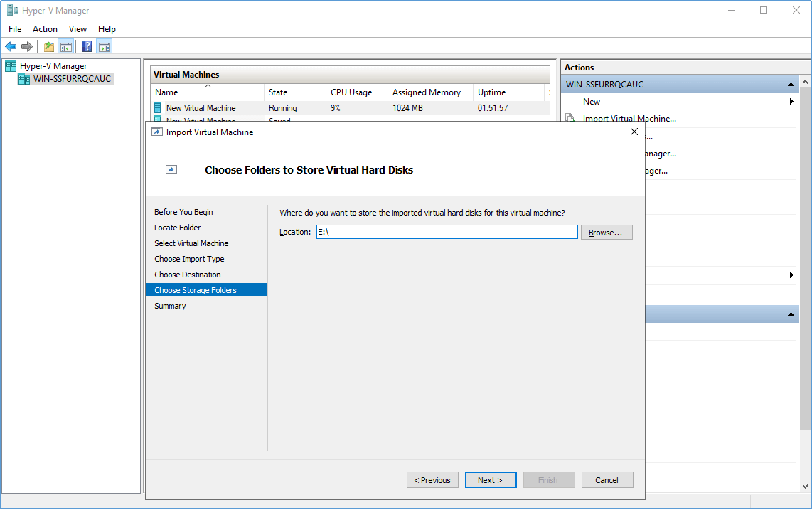Expand the New submenu arrow in Actions
The height and width of the screenshot is (510, 812).
(x=791, y=102)
